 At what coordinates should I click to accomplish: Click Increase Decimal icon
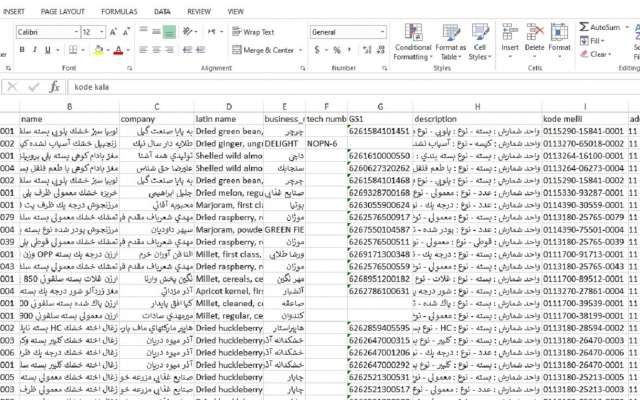[x=367, y=50]
